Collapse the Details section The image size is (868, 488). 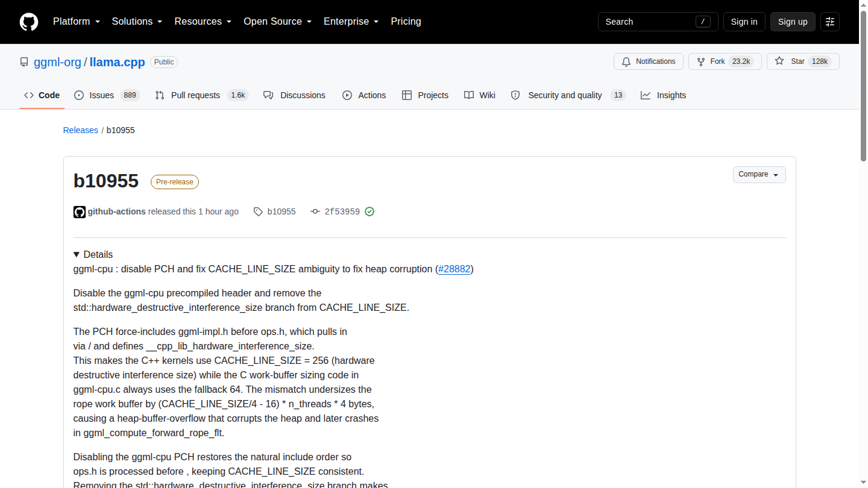click(x=93, y=254)
